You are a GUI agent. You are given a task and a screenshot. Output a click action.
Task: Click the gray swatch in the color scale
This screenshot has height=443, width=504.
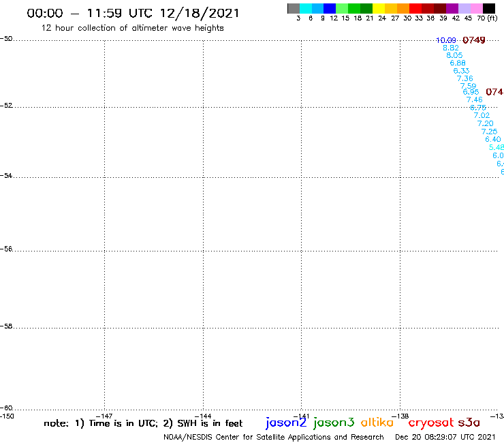pos(294,8)
